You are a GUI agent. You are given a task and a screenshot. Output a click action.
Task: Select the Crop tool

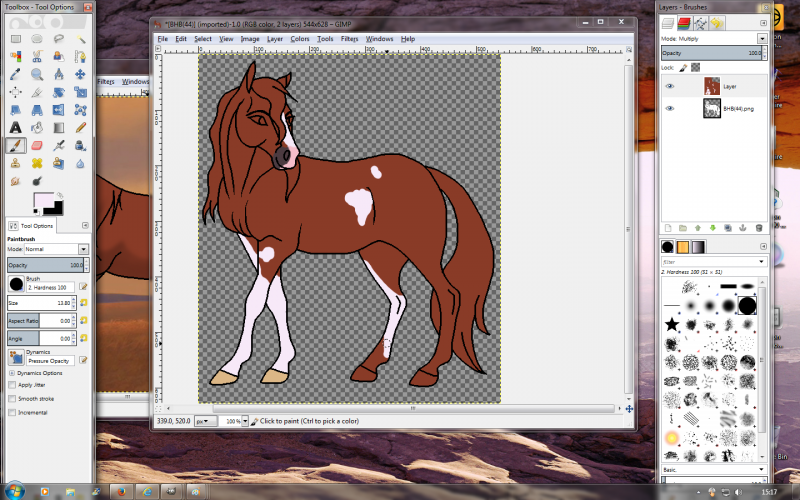coord(37,92)
